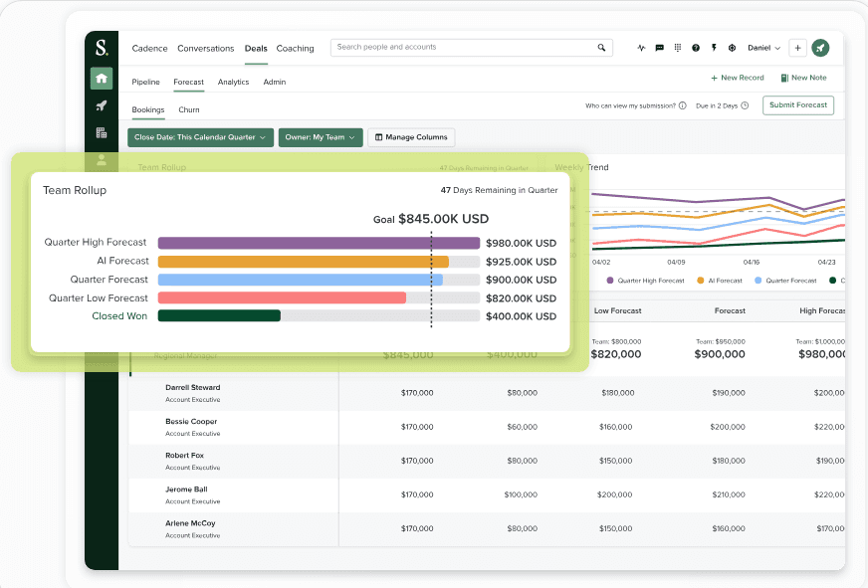Viewport: 868px width, 588px height.
Task: Click the accounts building icon in the sidebar
Action: (x=101, y=131)
